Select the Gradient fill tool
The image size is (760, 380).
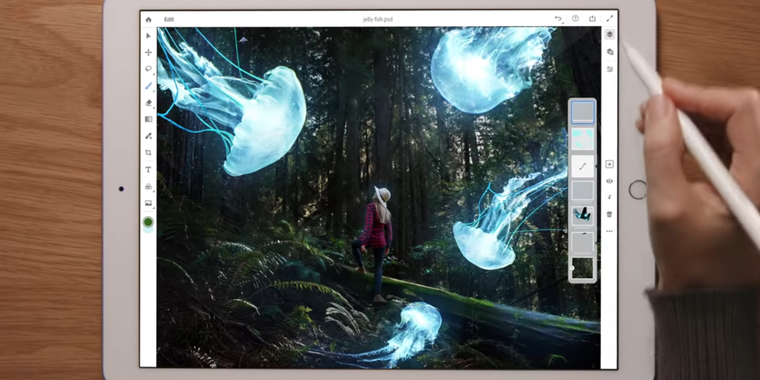[x=148, y=119]
